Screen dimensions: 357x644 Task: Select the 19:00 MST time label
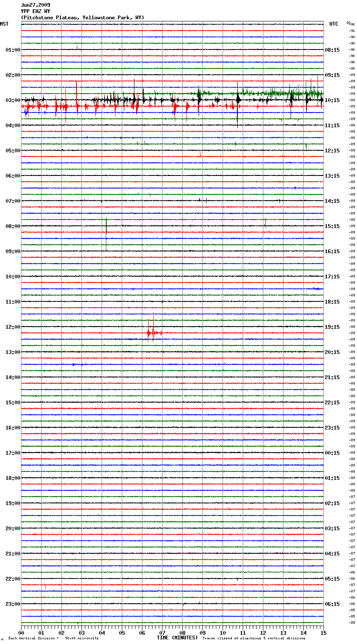pyautogui.click(x=13, y=503)
